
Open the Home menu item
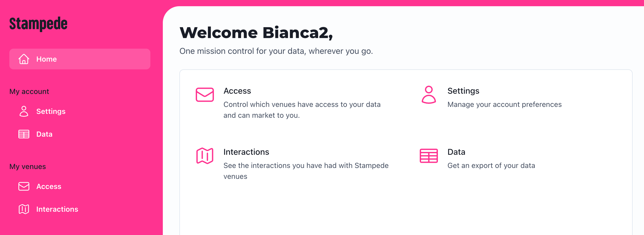tap(80, 59)
